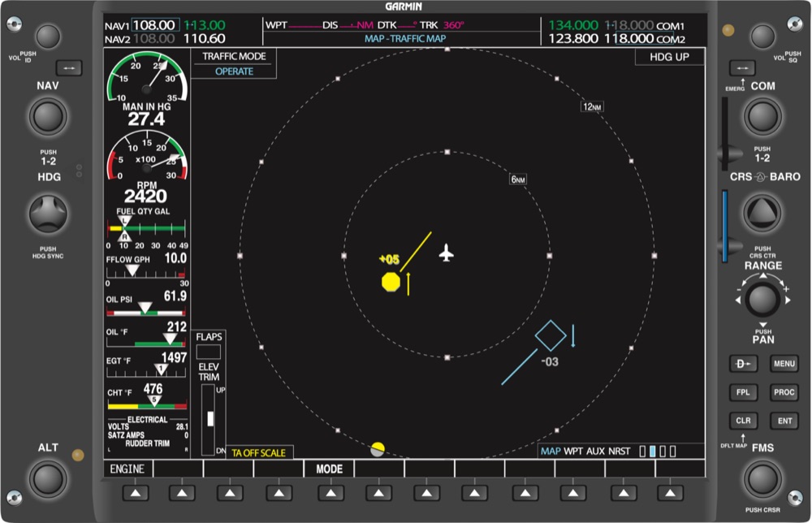Click the CHT value 476
812x523 pixels.
click(153, 388)
